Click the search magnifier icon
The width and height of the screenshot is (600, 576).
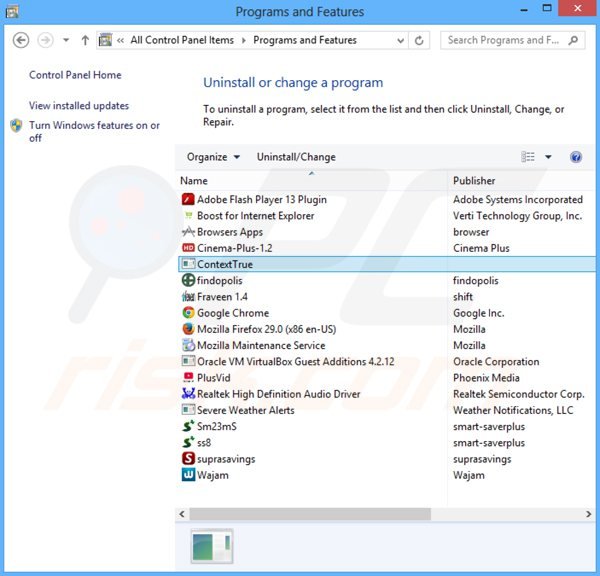[x=573, y=40]
